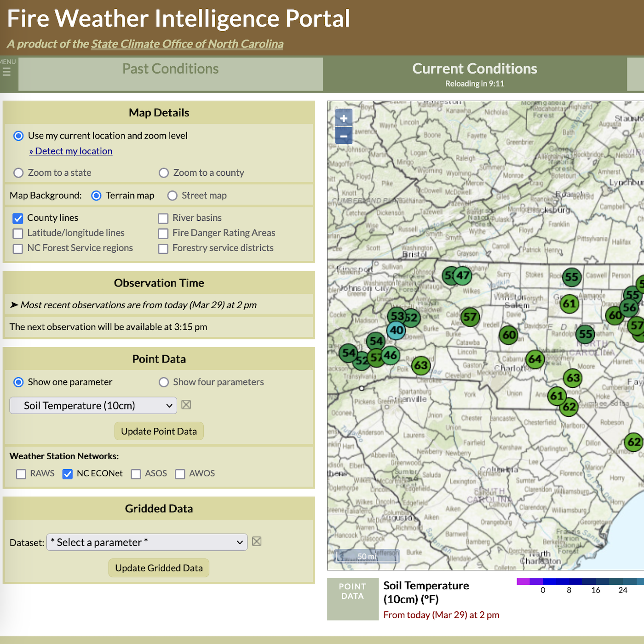This screenshot has width=644, height=644.
Task: Click the map zoom-in button
Action: (343, 118)
